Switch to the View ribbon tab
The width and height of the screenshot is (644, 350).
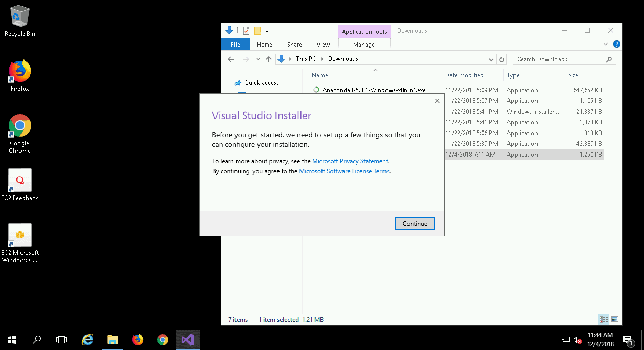(x=323, y=45)
